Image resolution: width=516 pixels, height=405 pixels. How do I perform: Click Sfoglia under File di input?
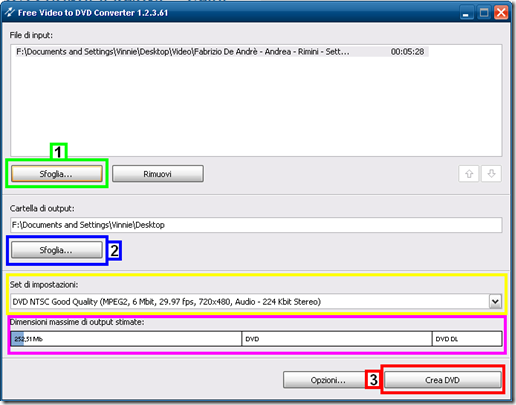pyautogui.click(x=57, y=174)
